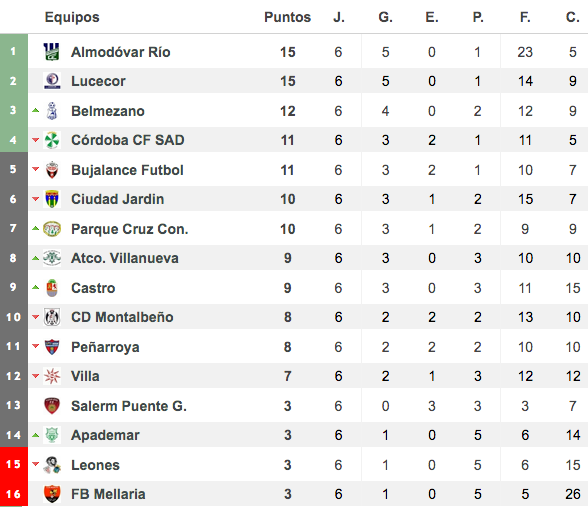The width and height of the screenshot is (588, 507).
Task: Select the Apademar team name
Action: pyautogui.click(x=105, y=435)
